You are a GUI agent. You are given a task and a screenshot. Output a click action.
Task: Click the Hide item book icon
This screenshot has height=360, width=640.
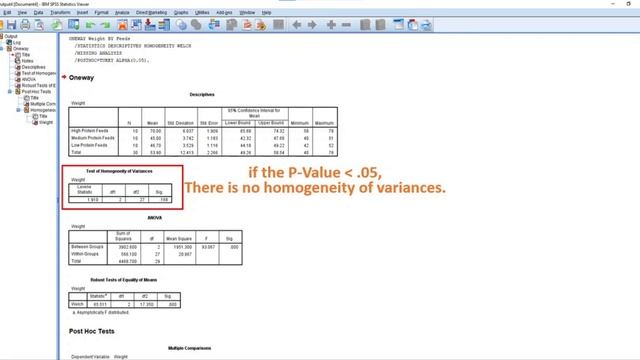[380, 25]
